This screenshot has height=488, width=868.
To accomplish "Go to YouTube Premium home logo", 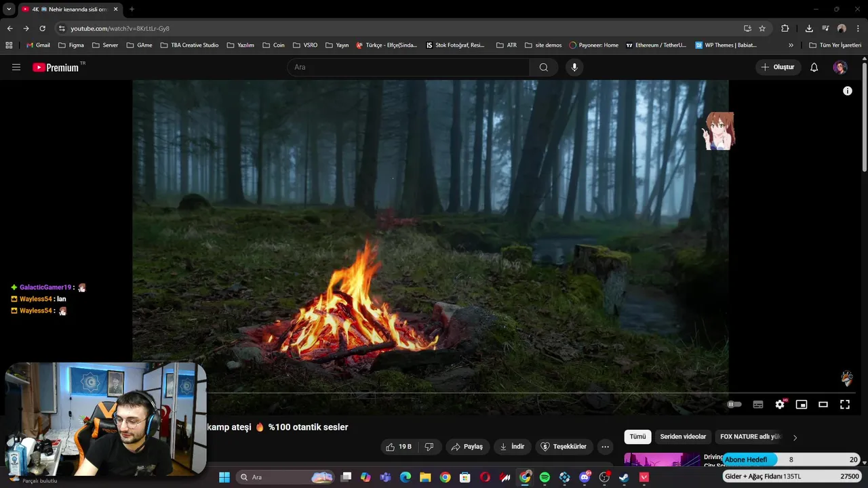I will (x=56, y=67).
